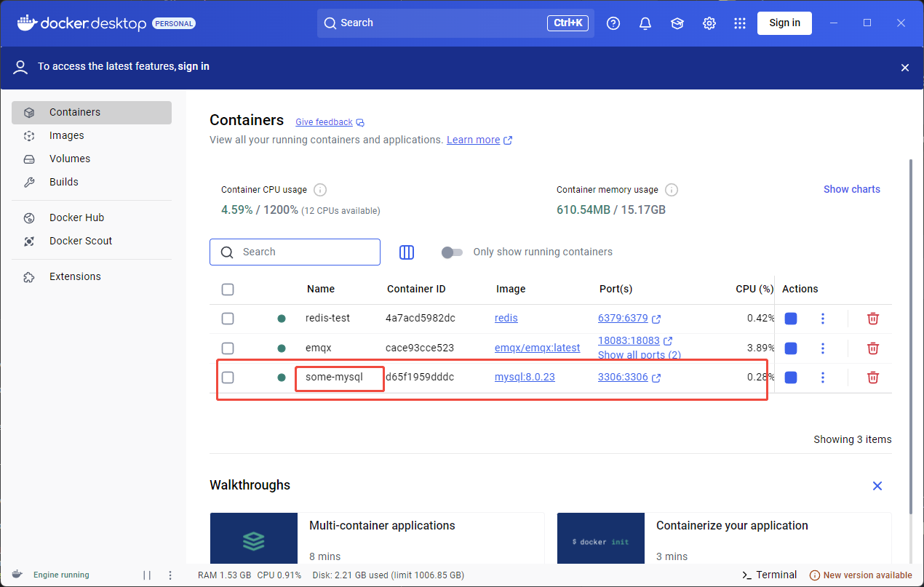Click the top Search bar with Ctrl+K
Image resolution: width=924 pixels, height=587 pixels.
pyautogui.click(x=455, y=23)
